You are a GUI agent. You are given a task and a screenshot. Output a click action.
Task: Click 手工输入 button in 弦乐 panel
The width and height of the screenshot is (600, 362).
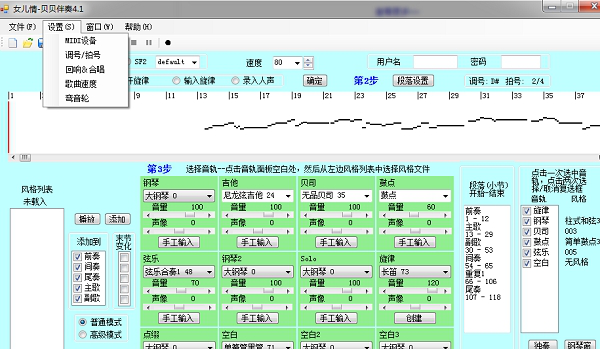[x=178, y=318]
